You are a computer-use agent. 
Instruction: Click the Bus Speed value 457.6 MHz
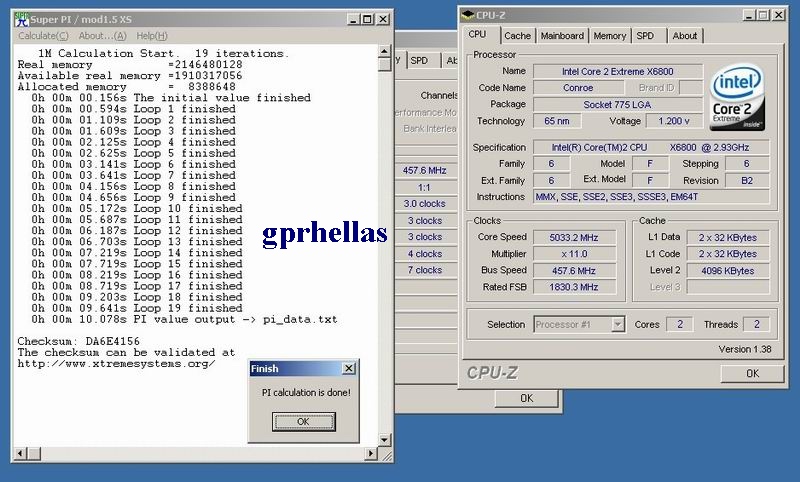click(574, 270)
